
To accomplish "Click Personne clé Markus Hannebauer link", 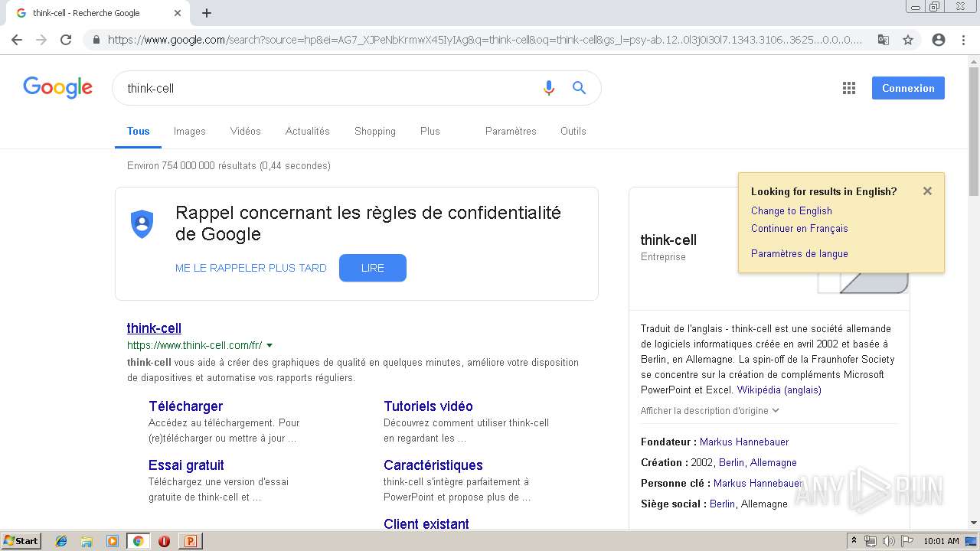I will pos(758,483).
